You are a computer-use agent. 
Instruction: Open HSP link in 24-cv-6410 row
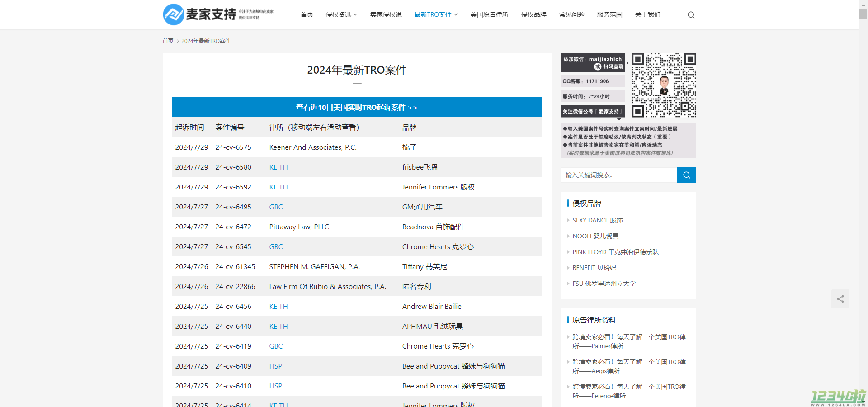276,386
